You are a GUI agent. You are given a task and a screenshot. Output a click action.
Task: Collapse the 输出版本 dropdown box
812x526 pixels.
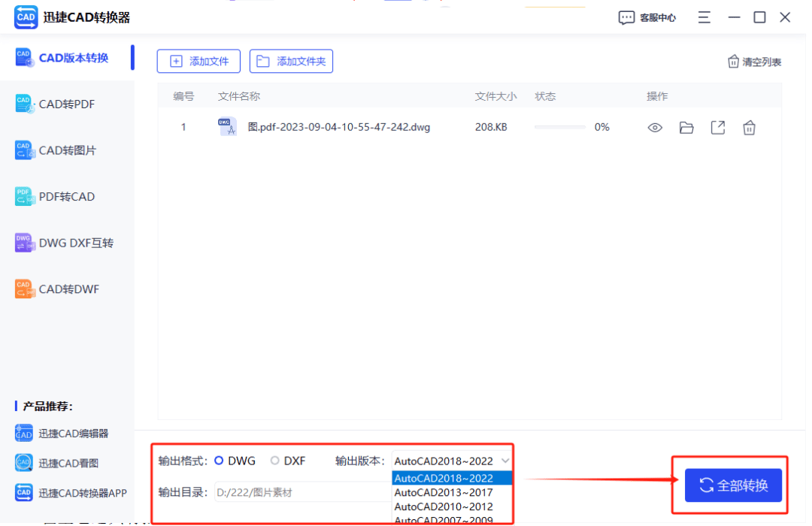tap(452, 461)
